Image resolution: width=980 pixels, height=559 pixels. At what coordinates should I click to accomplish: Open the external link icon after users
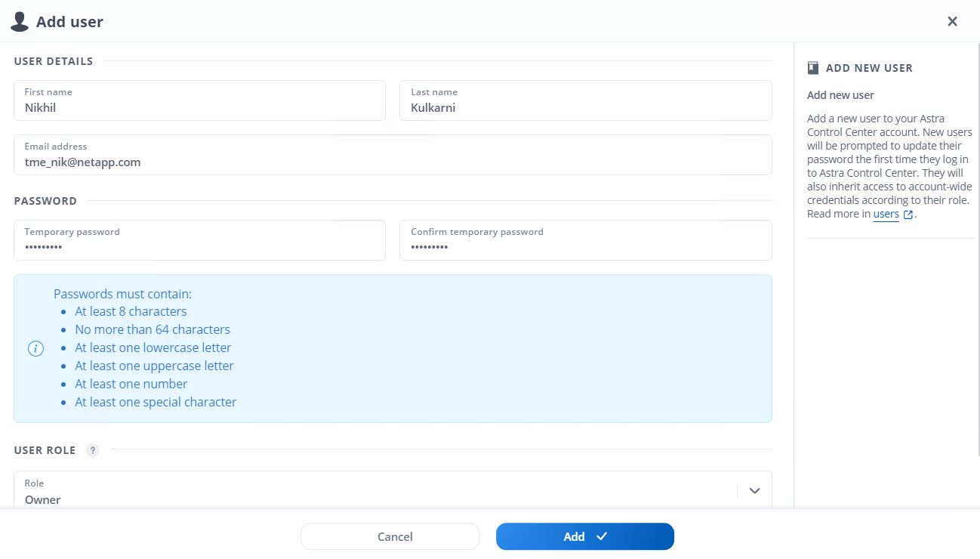(x=908, y=215)
